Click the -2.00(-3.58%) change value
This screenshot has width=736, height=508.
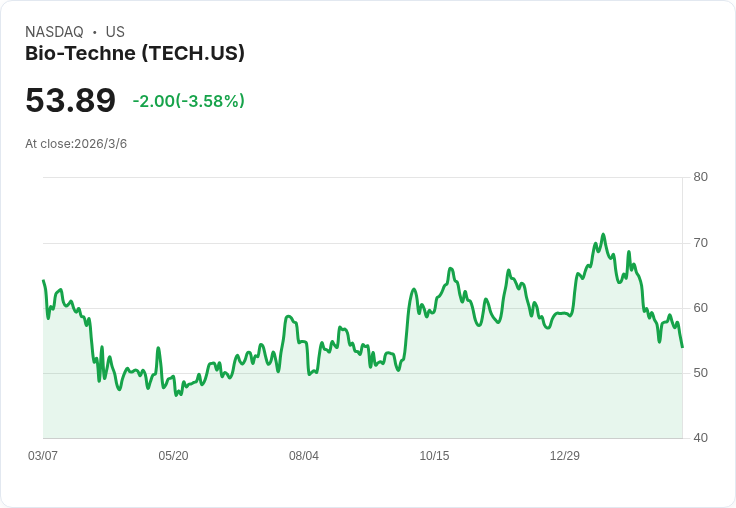click(188, 101)
